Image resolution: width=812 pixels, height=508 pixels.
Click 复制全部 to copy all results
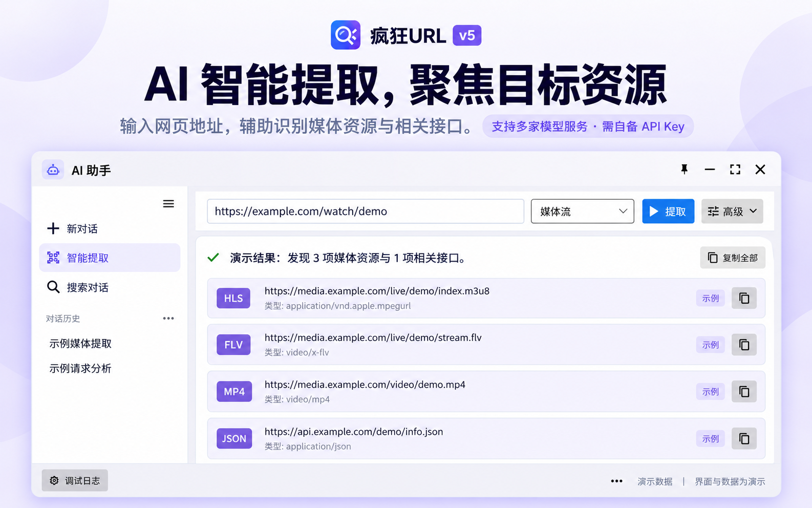[x=733, y=258]
